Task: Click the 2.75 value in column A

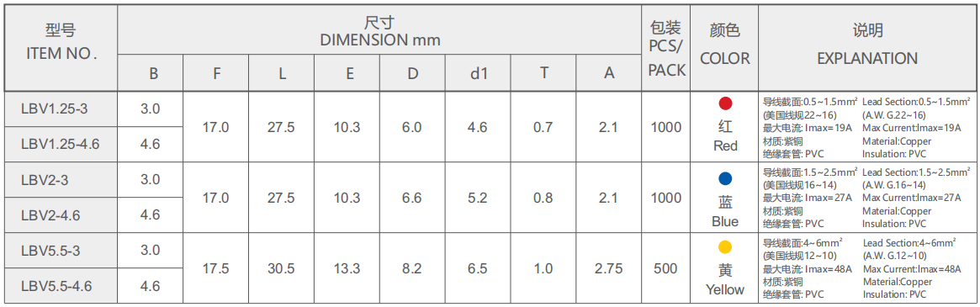Action: point(609,269)
